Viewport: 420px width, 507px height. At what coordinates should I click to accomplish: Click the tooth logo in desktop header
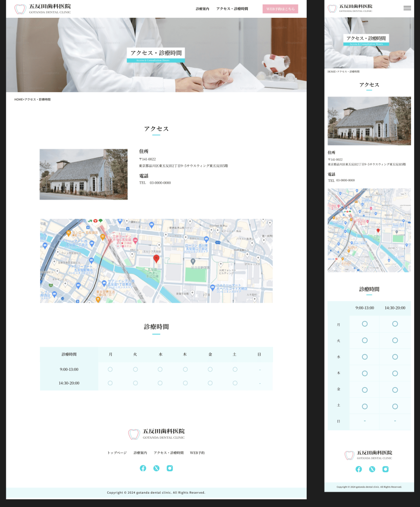click(x=20, y=9)
